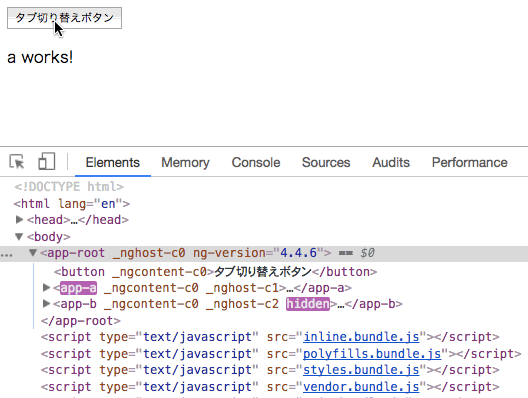The width and height of the screenshot is (528, 398).
Task: Open the Audits tab
Action: point(391,163)
